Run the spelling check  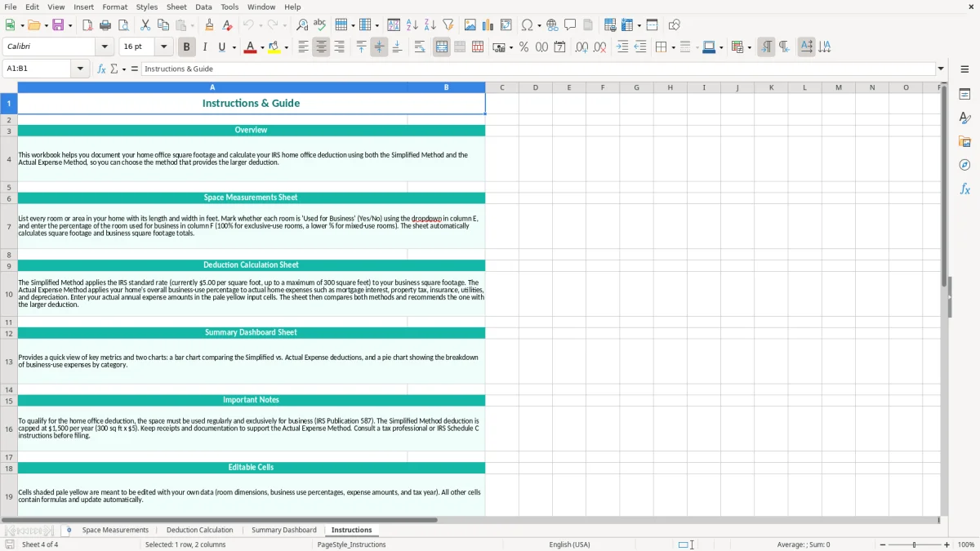click(320, 25)
